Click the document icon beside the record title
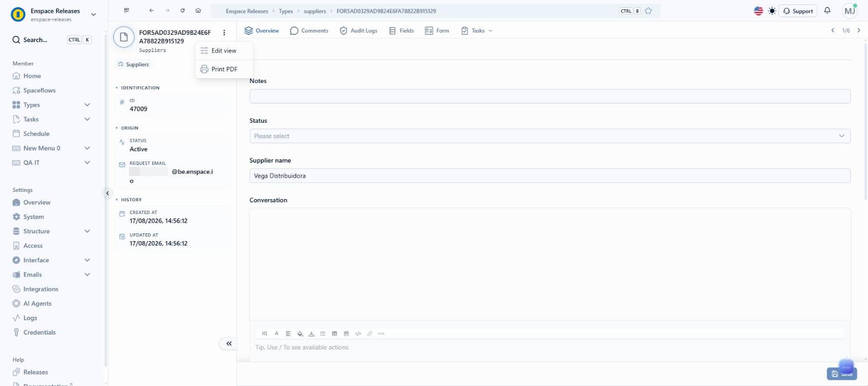The image size is (868, 386). click(x=124, y=37)
